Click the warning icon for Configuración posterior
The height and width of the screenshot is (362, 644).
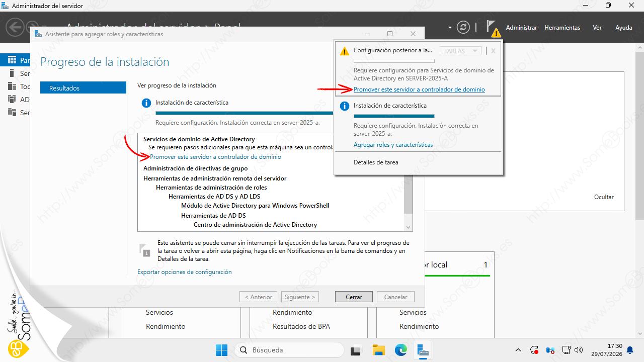tap(344, 51)
